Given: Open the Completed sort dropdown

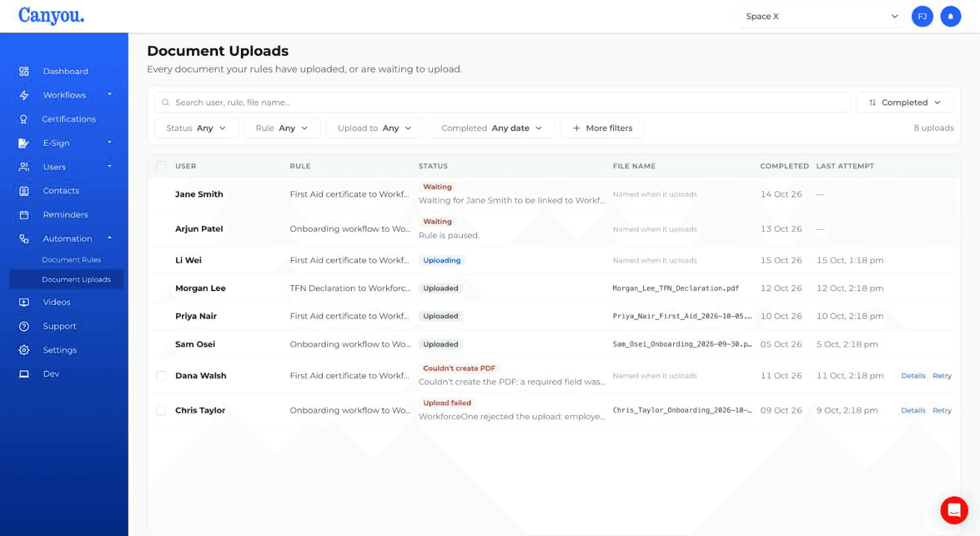Looking at the screenshot, I should coord(905,102).
